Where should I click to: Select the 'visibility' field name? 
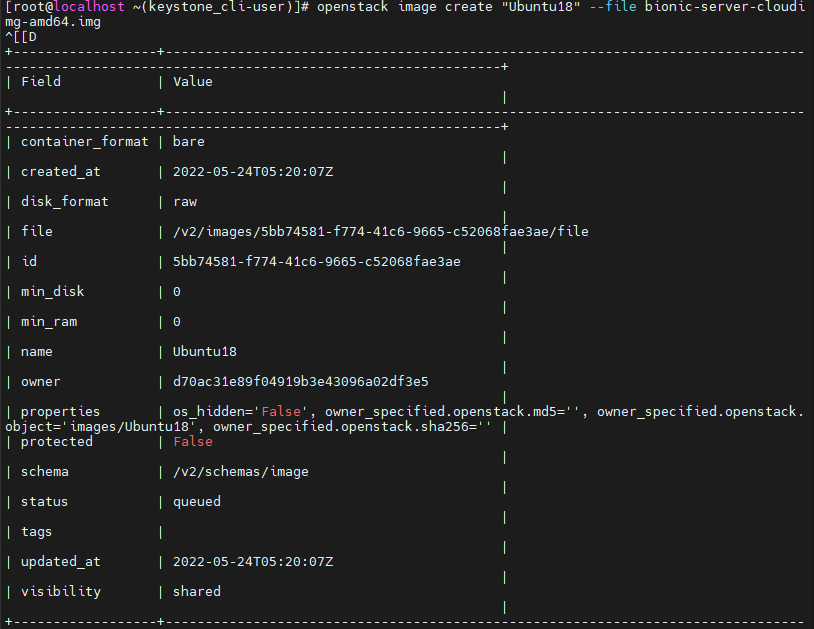tap(61, 592)
